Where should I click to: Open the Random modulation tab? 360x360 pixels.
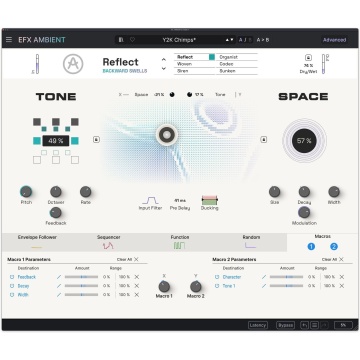pos(251,242)
